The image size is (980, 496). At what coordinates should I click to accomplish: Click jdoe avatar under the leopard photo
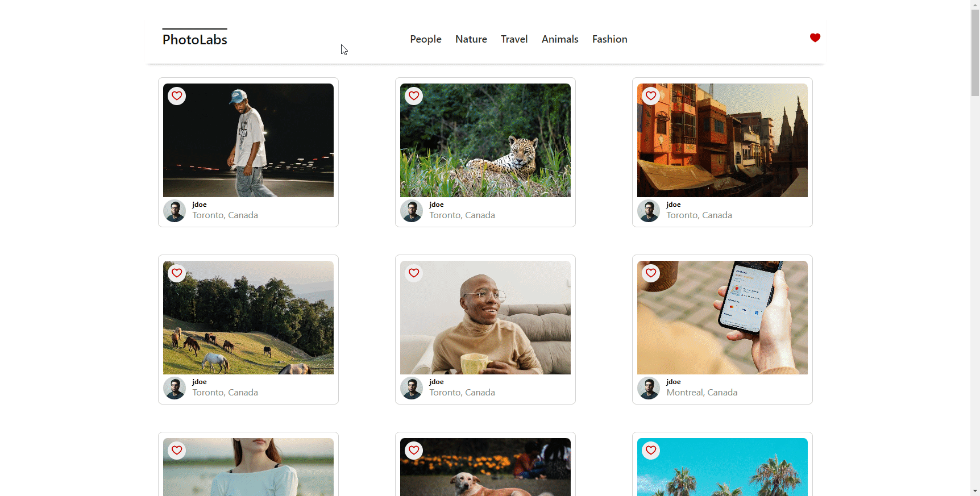(x=412, y=211)
